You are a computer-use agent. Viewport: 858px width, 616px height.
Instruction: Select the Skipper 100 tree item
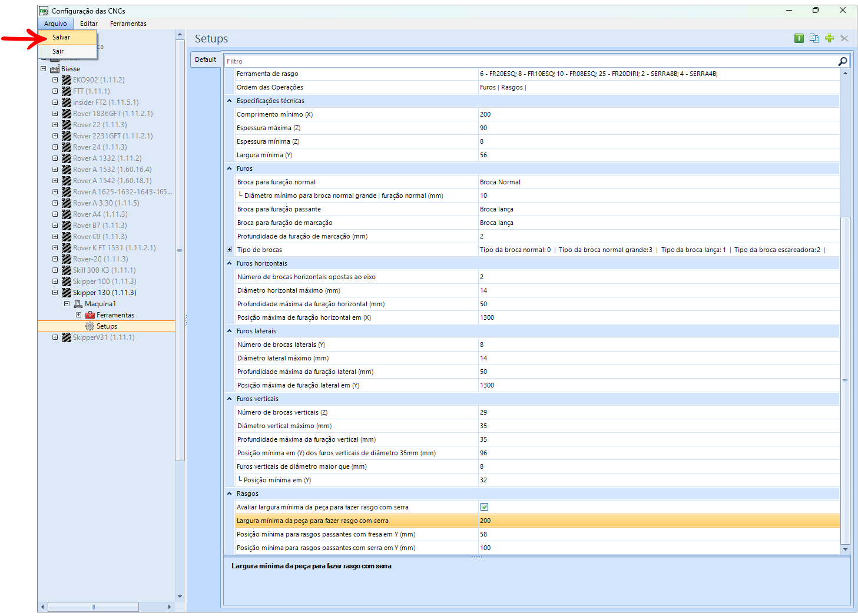[x=104, y=281]
